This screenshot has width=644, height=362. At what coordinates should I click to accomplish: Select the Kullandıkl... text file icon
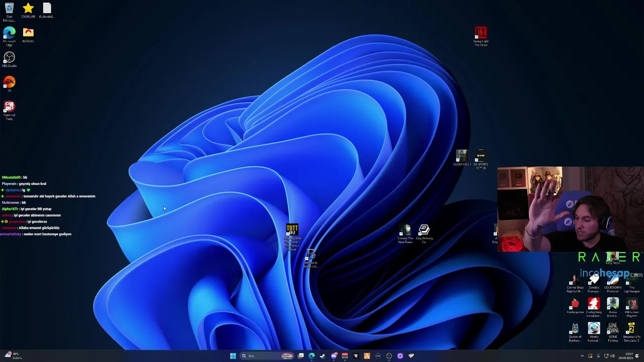[x=47, y=11]
